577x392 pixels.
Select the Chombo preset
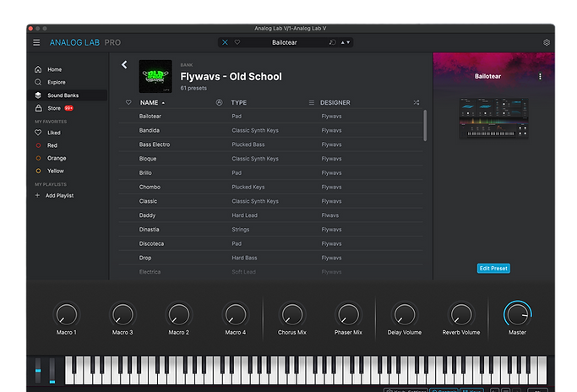tap(270, 187)
